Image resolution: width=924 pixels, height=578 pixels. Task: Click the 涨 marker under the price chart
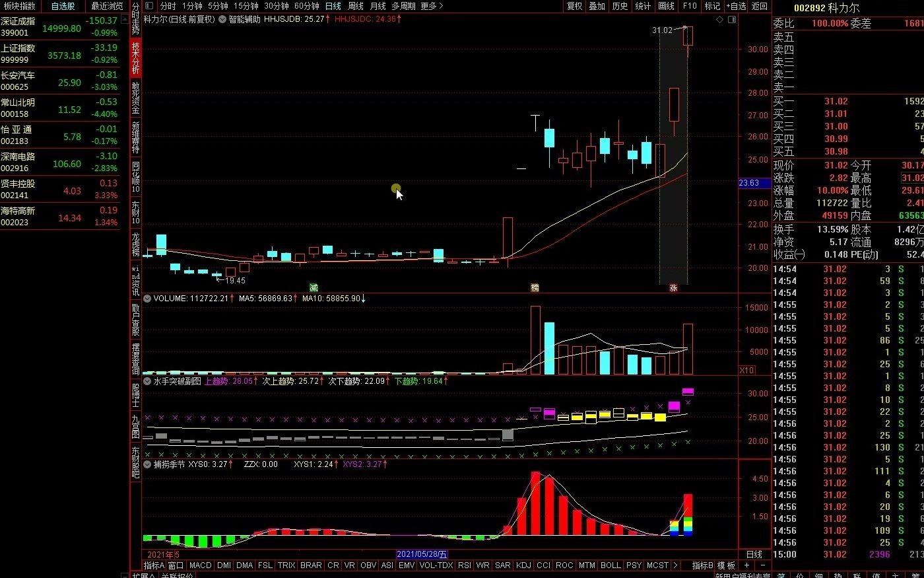coord(673,287)
